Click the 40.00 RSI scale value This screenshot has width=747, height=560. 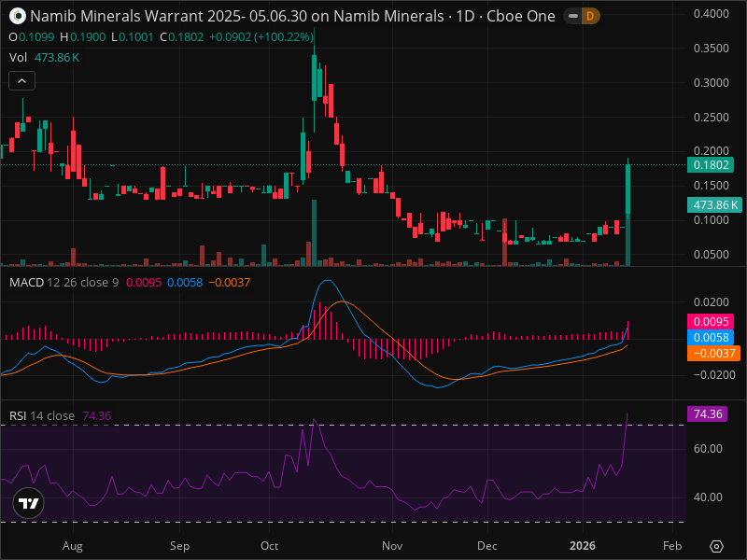click(708, 497)
